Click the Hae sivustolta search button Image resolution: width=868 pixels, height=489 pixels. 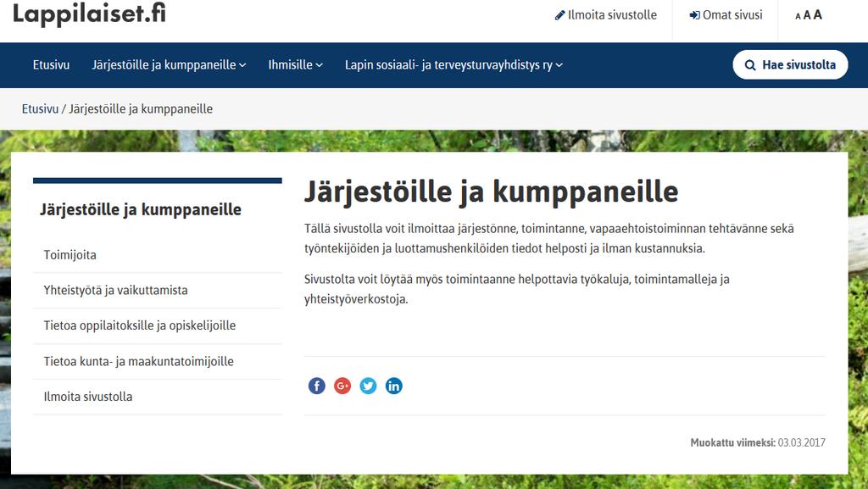coord(790,64)
